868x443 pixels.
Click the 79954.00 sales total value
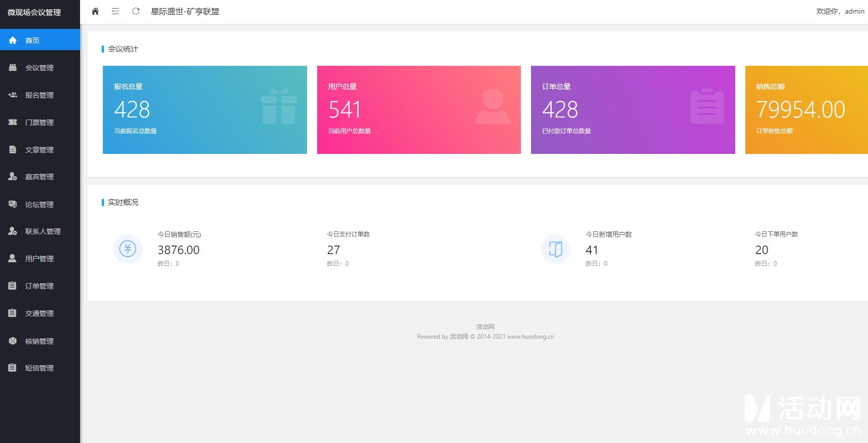[801, 109]
